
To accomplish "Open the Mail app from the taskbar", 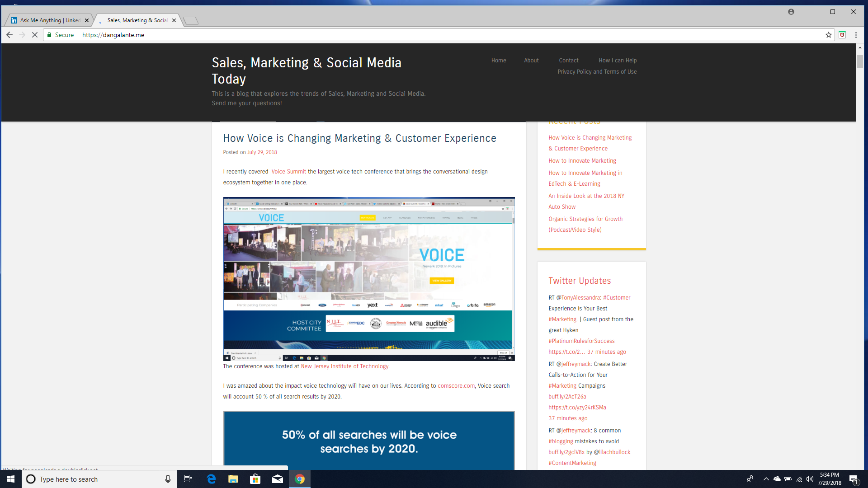I will click(278, 479).
